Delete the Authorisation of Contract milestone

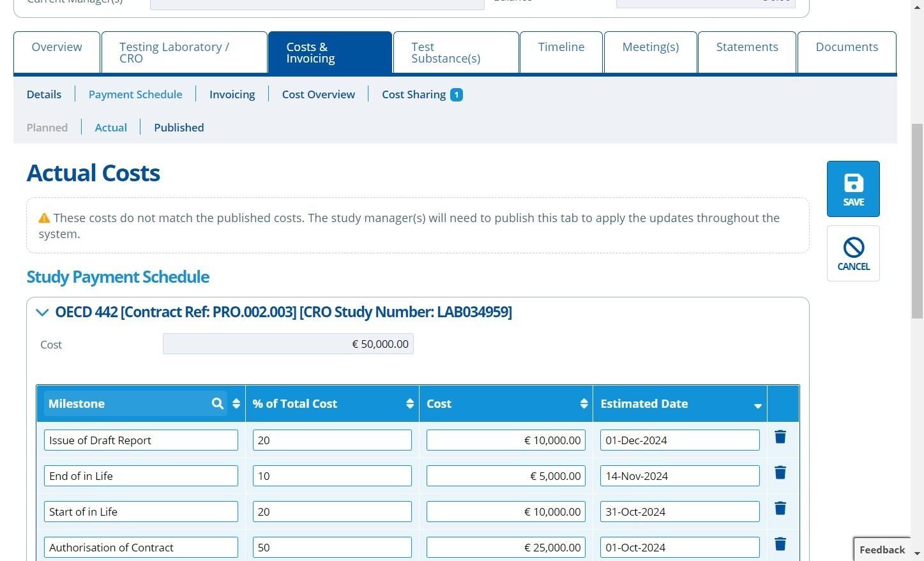(780, 544)
